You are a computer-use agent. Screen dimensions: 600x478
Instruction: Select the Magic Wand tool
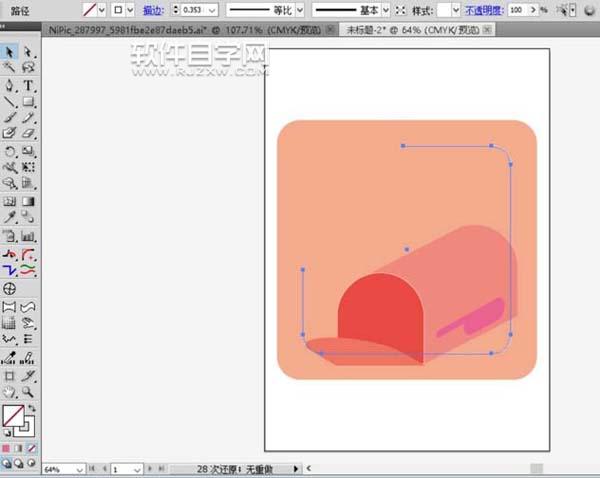pyautogui.click(x=9, y=68)
